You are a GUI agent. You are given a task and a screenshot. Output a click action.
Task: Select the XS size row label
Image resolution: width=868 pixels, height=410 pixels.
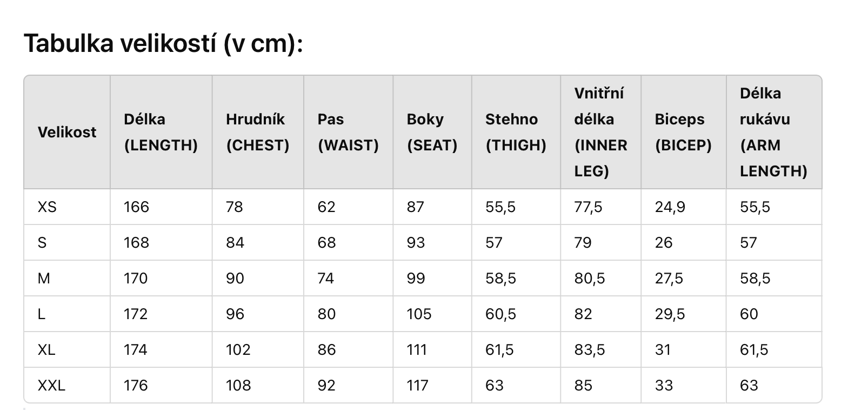[x=47, y=207]
